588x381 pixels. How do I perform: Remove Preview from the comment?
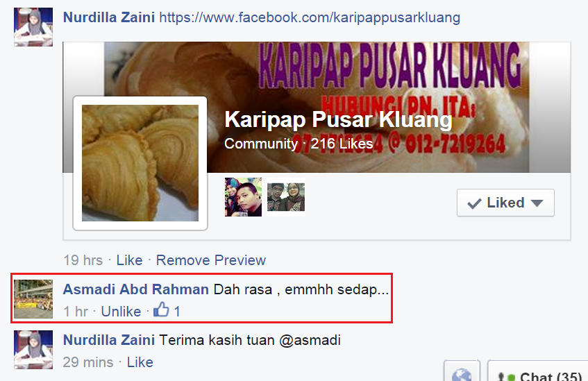point(211,260)
